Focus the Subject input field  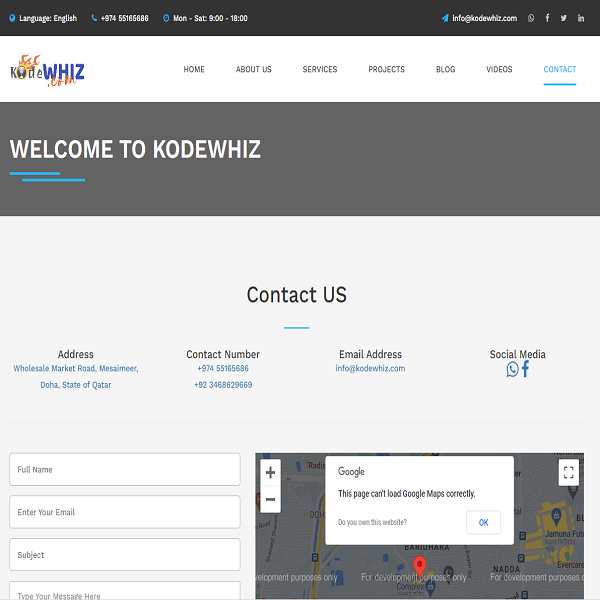pos(125,554)
